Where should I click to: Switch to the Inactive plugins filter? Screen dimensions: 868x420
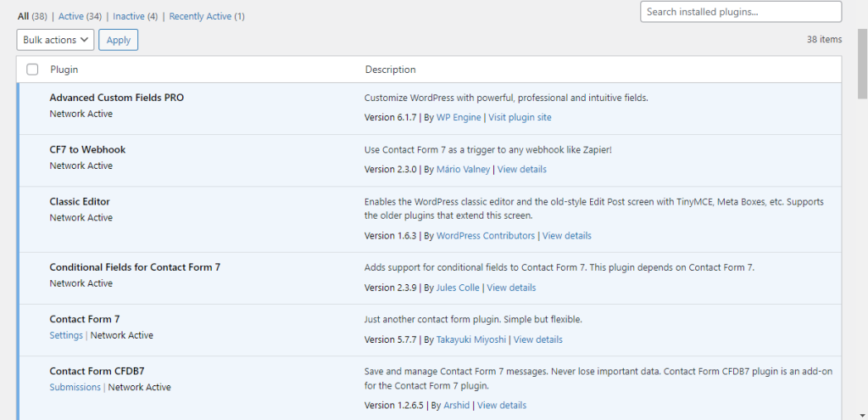129,16
